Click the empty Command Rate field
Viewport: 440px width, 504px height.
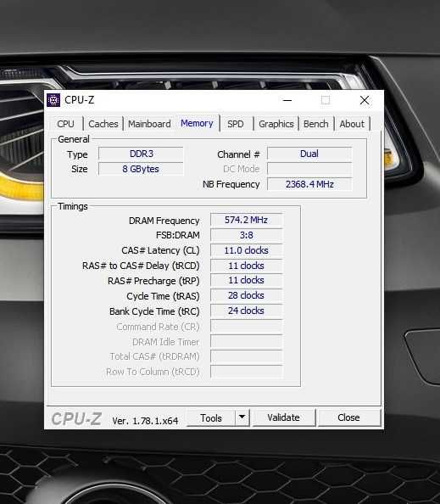247,327
